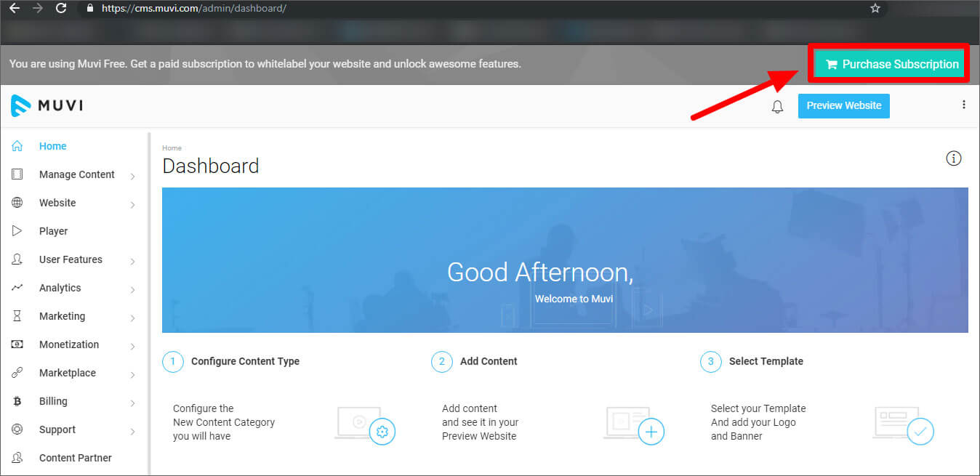Click the Muvi logo

[x=47, y=106]
